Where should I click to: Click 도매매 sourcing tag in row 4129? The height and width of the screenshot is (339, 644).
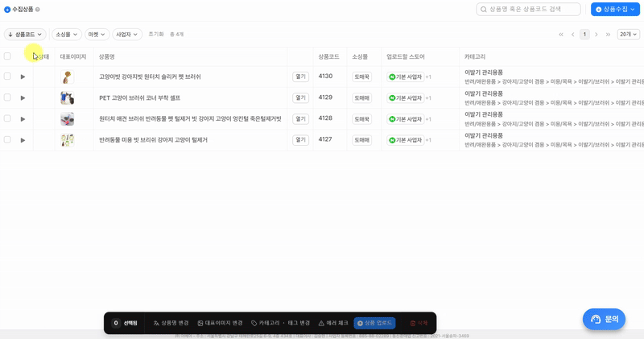point(361,97)
